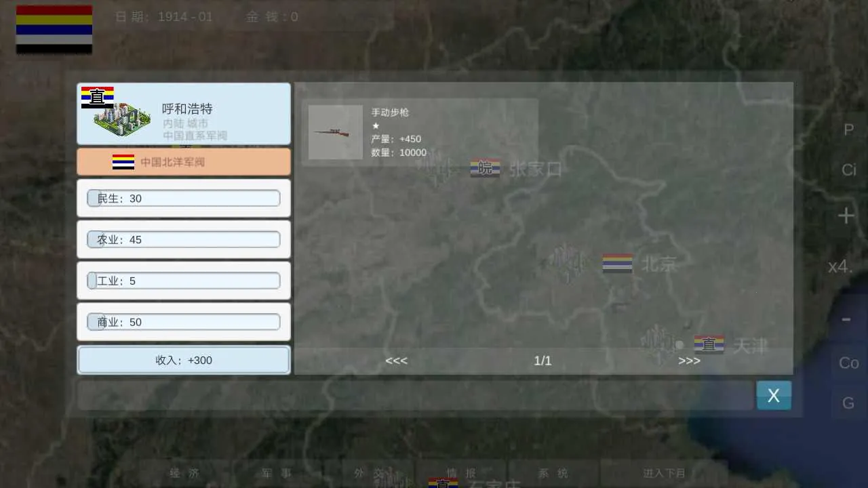Click the 民生 30 slider bar
Image resolution: width=868 pixels, height=488 pixels.
tap(183, 198)
